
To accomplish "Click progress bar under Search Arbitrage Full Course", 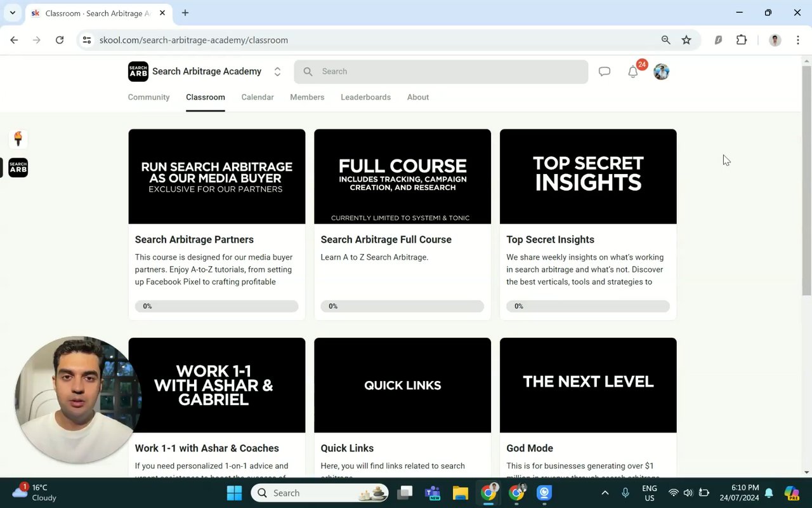I will tap(402, 306).
